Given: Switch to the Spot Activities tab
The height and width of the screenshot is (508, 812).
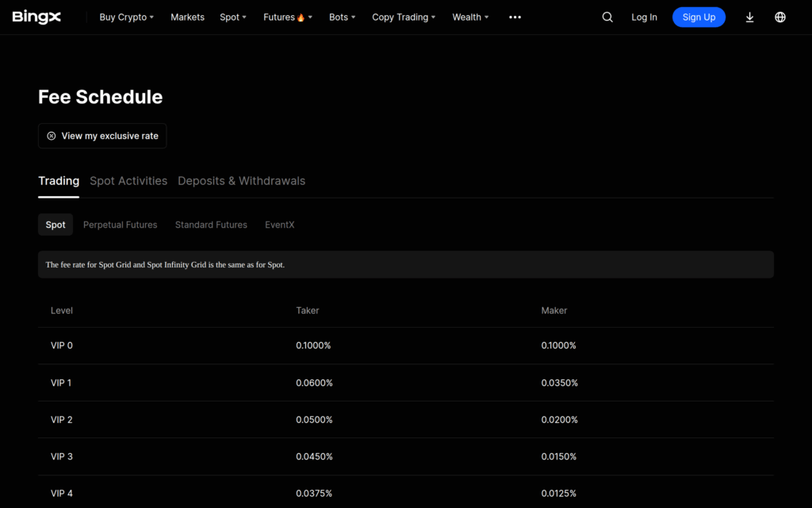Looking at the screenshot, I should pyautogui.click(x=128, y=181).
